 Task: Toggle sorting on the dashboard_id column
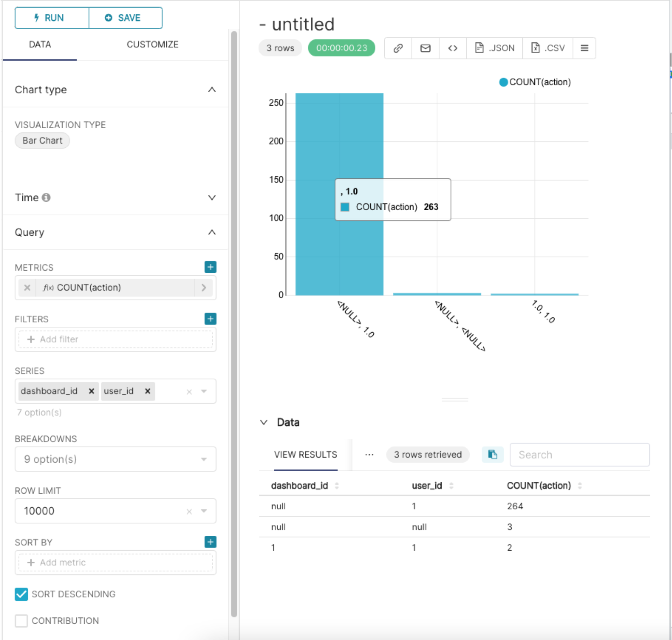point(337,485)
